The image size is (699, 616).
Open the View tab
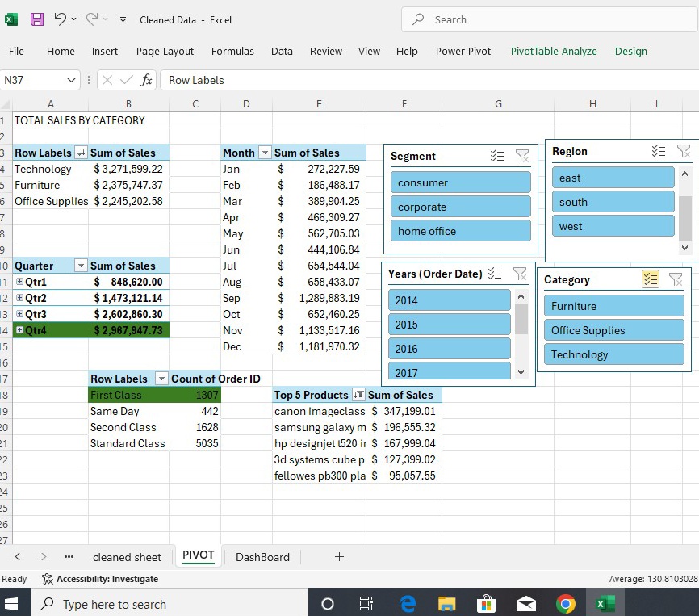(369, 51)
